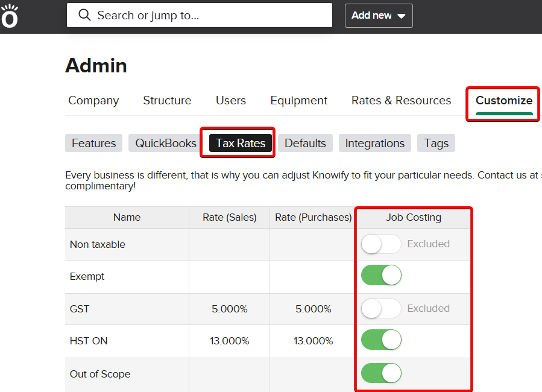Toggle Job Costing for Out of Scope

381,373
